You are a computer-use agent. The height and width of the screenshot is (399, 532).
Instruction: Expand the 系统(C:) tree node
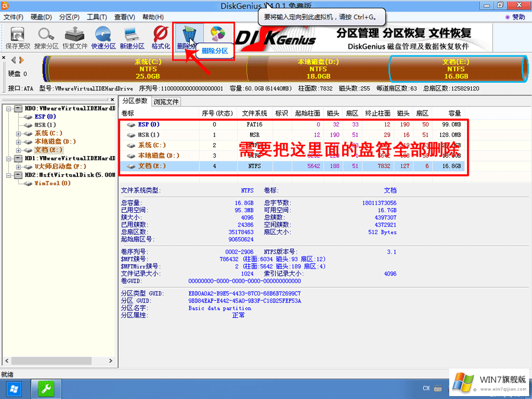point(19,134)
